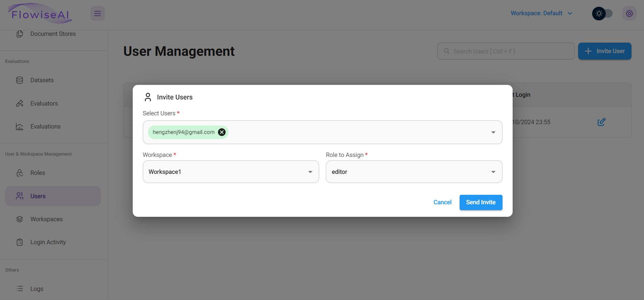Click the hamburger menu icon
Viewport: 644px width, 300px height.
(x=98, y=14)
